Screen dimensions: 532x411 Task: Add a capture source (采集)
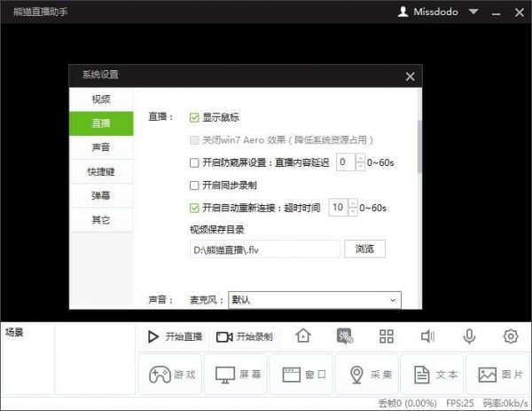tap(367, 375)
